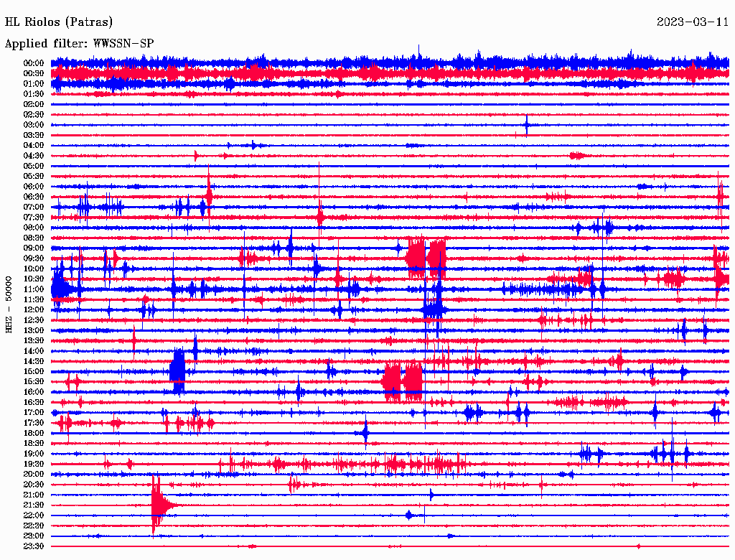
Task: Click the '12:00' time label
Action: pos(34,310)
